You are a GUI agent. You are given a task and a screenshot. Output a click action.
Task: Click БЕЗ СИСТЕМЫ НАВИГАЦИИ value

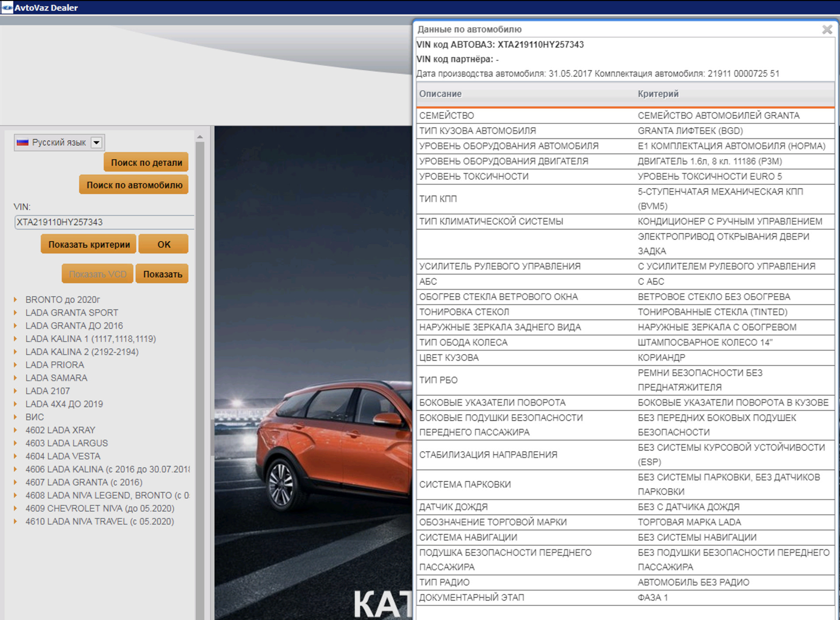pyautogui.click(x=697, y=537)
